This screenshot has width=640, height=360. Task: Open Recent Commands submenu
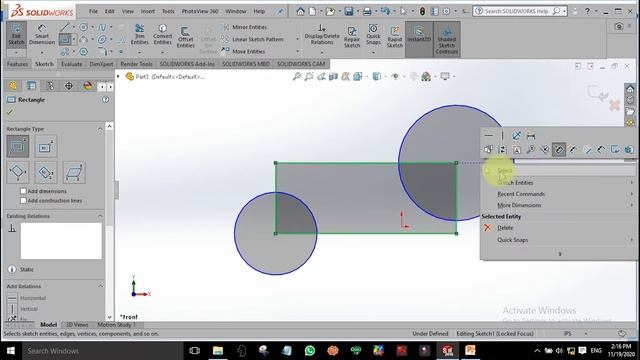tap(558, 194)
